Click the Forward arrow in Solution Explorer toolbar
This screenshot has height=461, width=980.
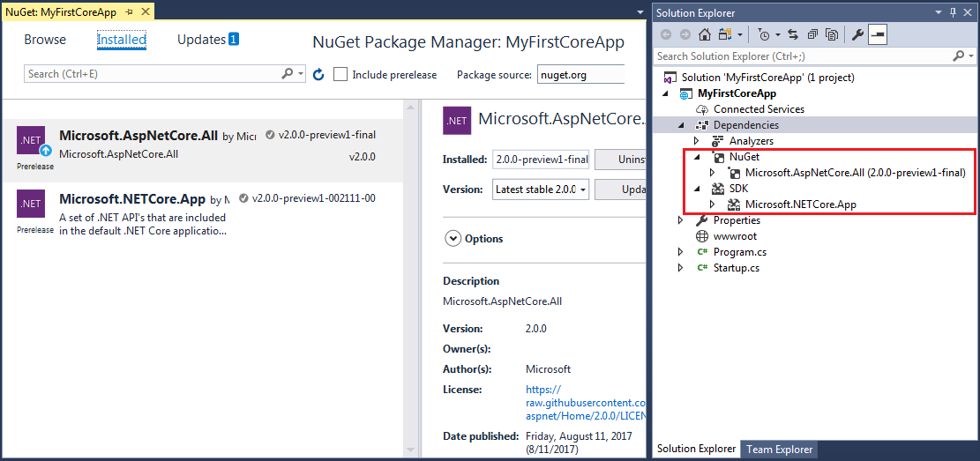click(685, 35)
